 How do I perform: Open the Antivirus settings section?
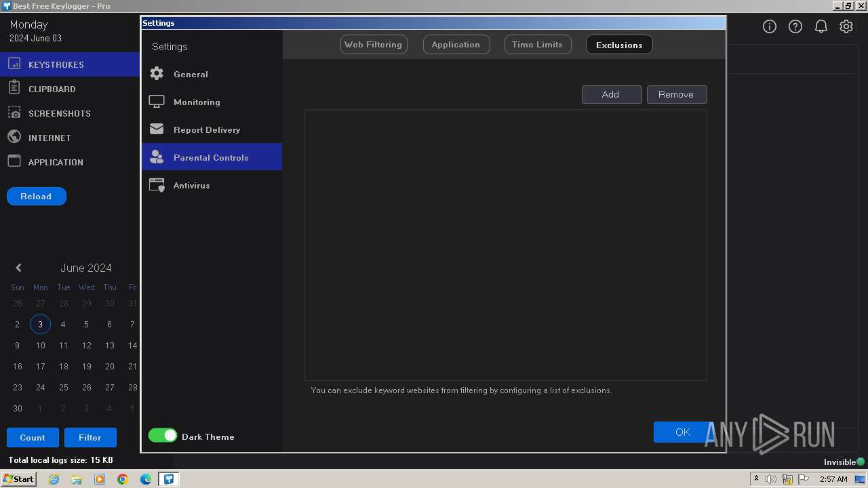click(x=212, y=185)
